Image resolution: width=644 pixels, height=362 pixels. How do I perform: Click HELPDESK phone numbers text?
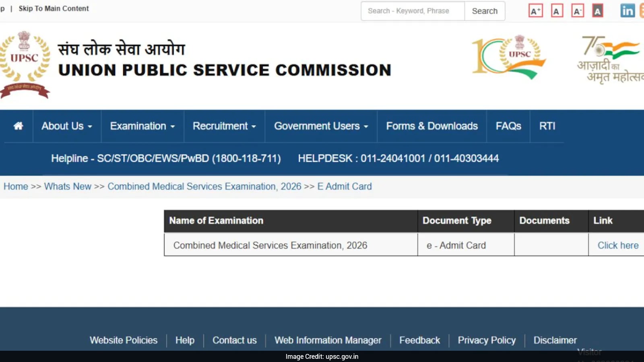398,158
